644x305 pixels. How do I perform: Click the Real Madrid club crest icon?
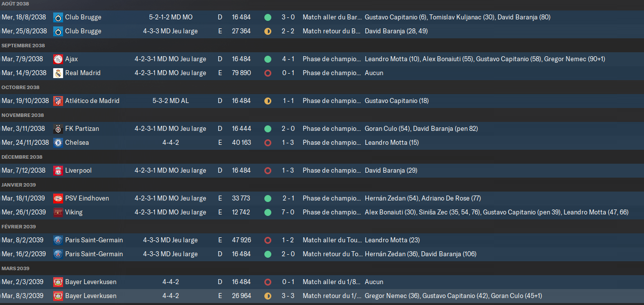[58, 73]
